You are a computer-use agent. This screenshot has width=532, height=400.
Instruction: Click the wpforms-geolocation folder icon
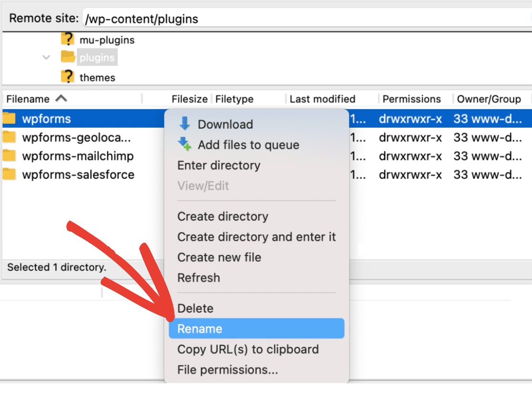9,138
